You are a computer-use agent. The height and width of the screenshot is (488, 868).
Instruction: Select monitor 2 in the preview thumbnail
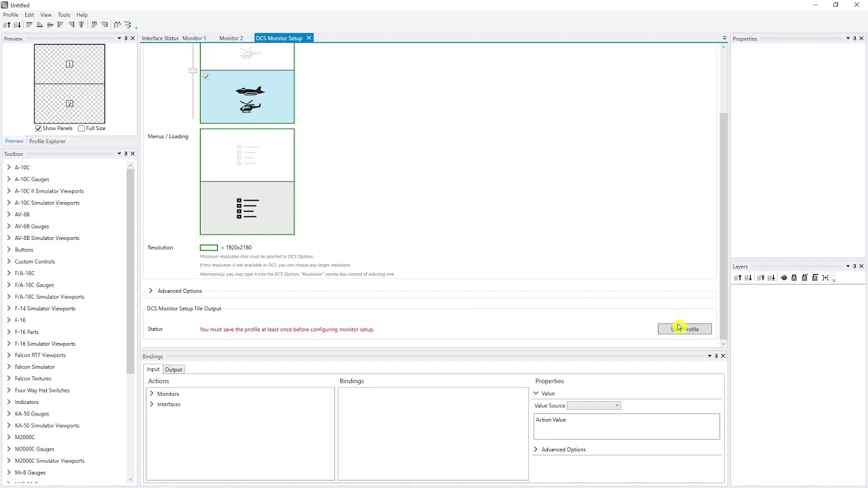(x=70, y=104)
